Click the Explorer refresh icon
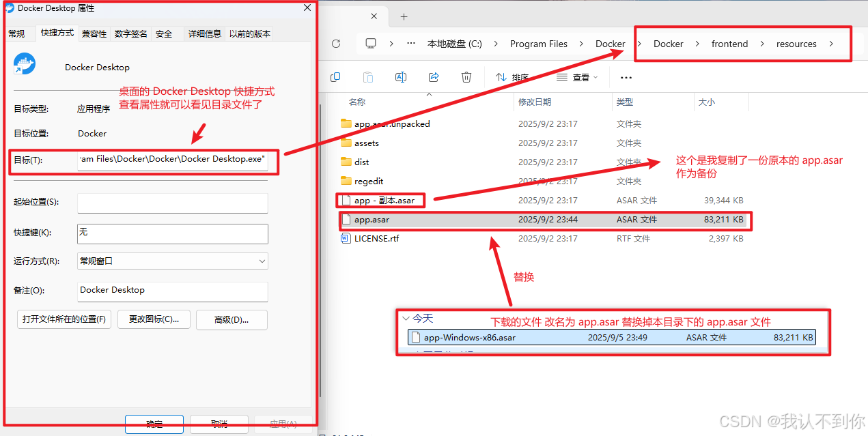The image size is (868, 436). coord(336,44)
